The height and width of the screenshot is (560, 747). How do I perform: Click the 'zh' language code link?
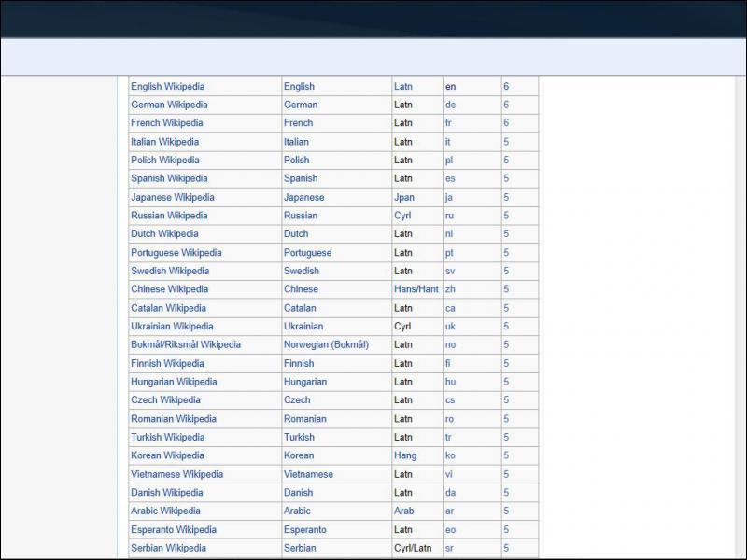point(450,289)
